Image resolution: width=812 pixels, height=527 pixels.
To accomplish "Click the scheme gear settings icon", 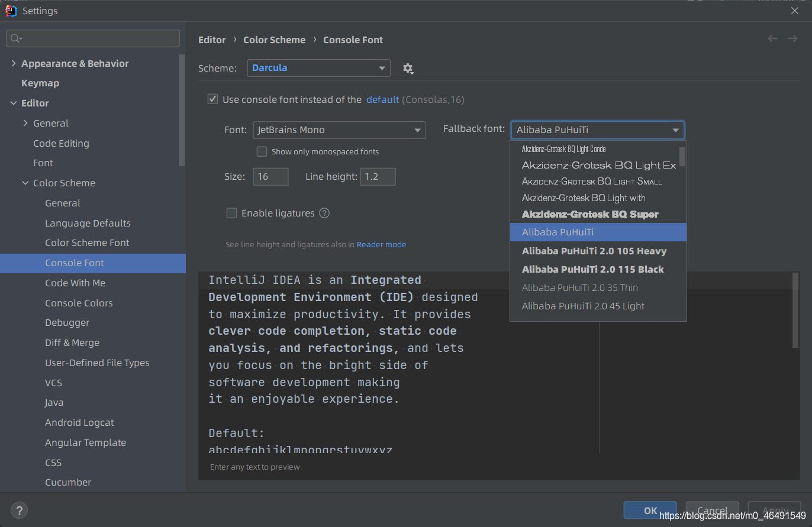I will click(408, 69).
